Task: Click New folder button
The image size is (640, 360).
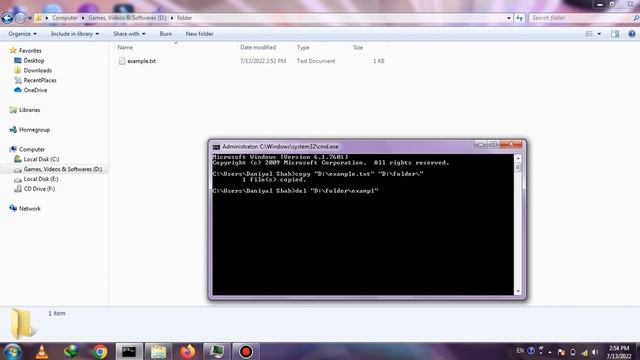Action: (199, 34)
